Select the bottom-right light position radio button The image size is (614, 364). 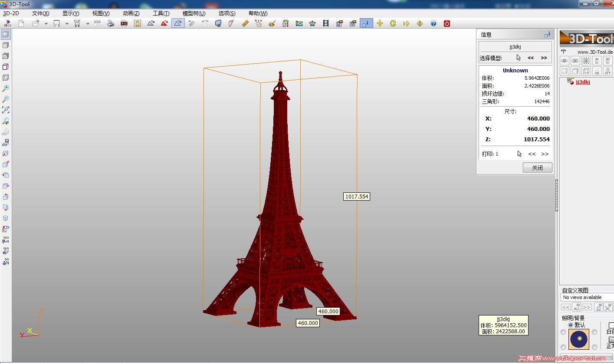[x=594, y=347]
